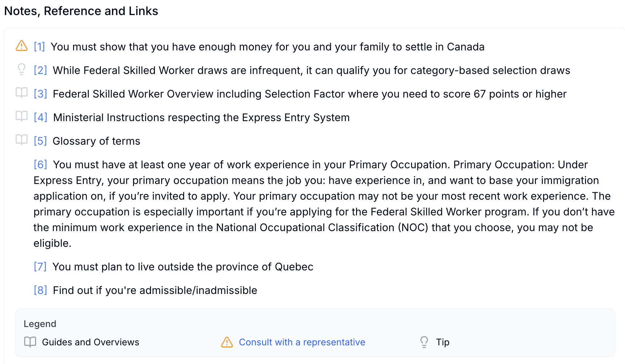Follow reference link [3] on Federal Skilled Worker

coord(40,94)
